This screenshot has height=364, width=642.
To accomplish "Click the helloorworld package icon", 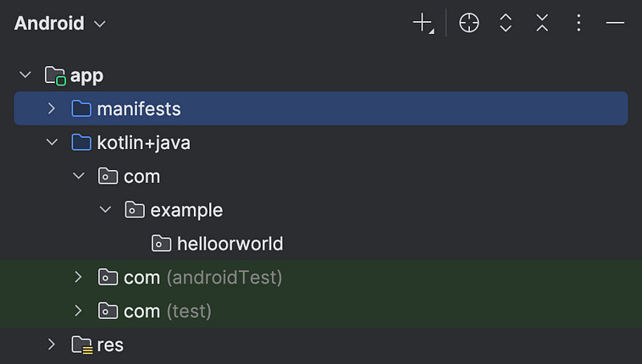I will [161, 244].
